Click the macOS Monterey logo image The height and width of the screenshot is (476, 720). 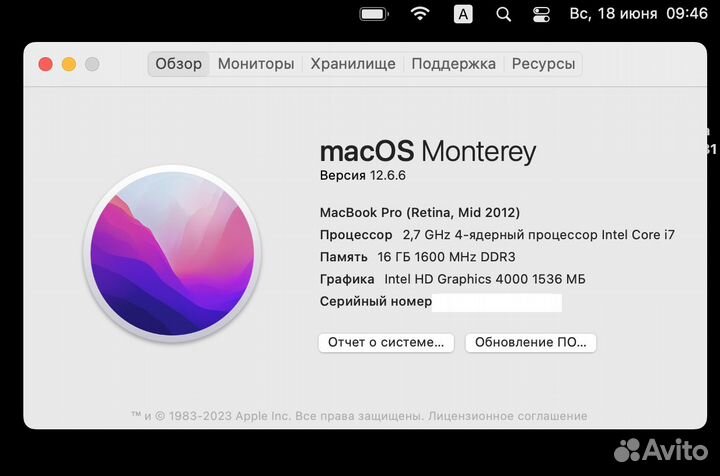pos(172,253)
